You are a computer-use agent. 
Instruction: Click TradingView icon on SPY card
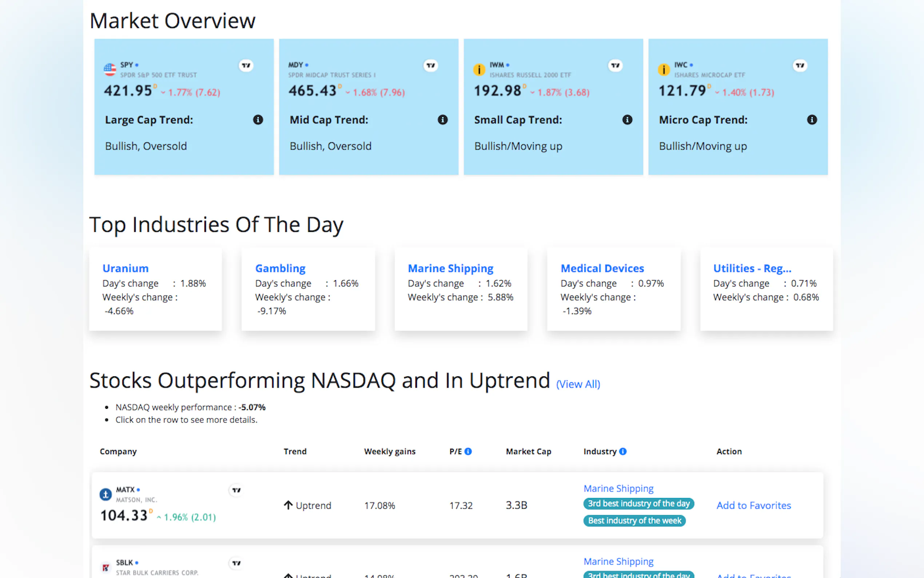click(246, 66)
